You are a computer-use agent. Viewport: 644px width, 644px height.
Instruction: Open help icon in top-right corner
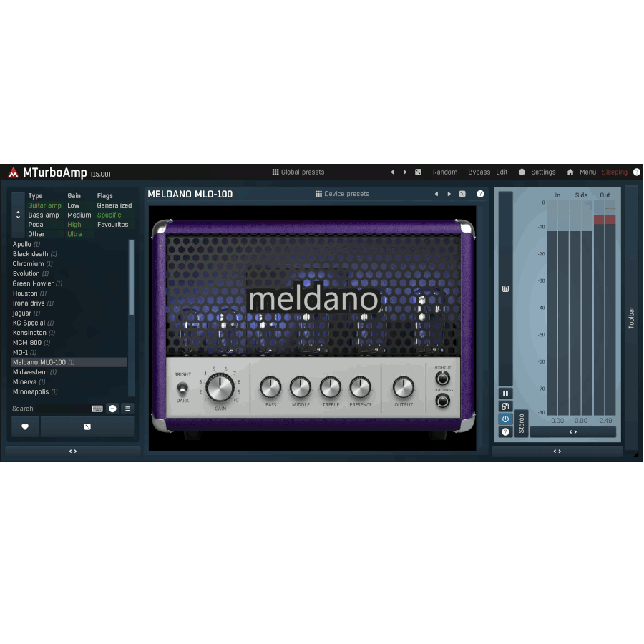click(x=637, y=172)
